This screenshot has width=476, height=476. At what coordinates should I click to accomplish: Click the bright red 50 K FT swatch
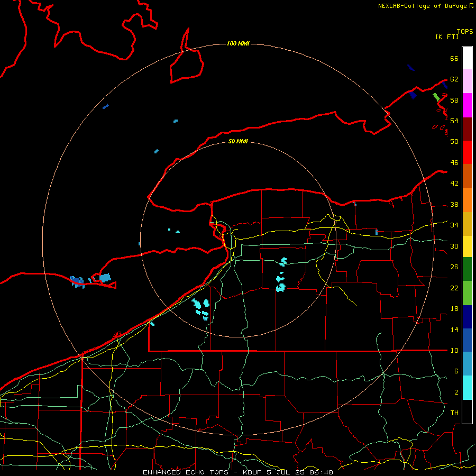point(467,152)
